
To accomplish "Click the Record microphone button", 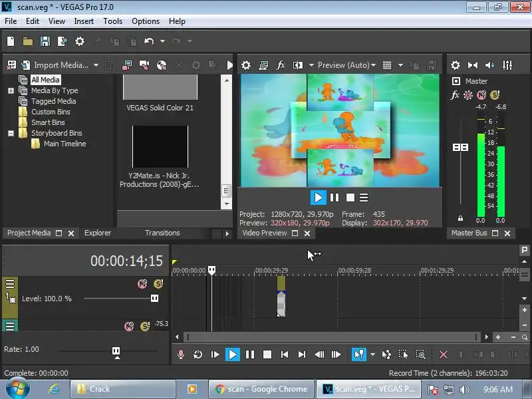I will pos(181,355).
